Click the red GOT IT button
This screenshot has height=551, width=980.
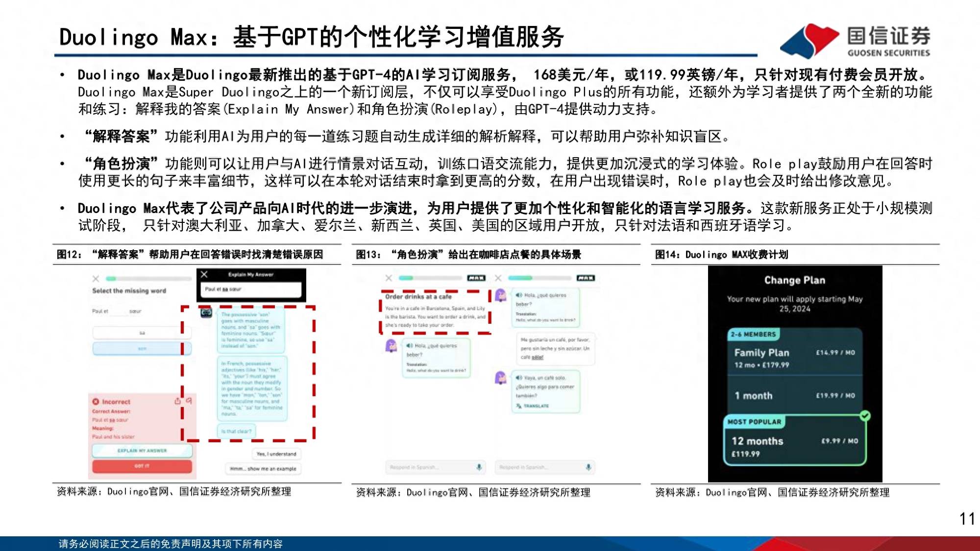pyautogui.click(x=142, y=466)
